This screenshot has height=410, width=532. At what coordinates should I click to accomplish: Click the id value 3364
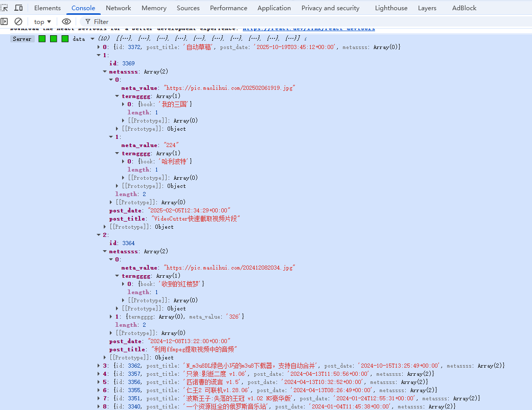click(x=128, y=243)
